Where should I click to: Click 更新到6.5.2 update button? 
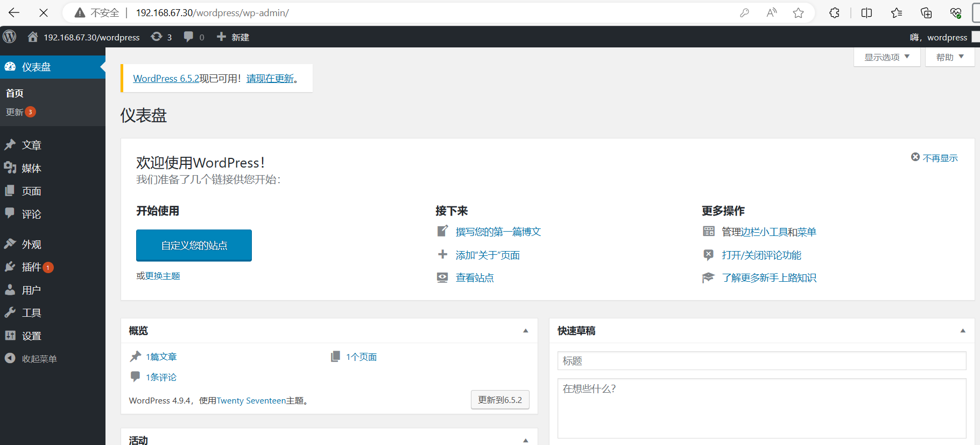click(500, 400)
